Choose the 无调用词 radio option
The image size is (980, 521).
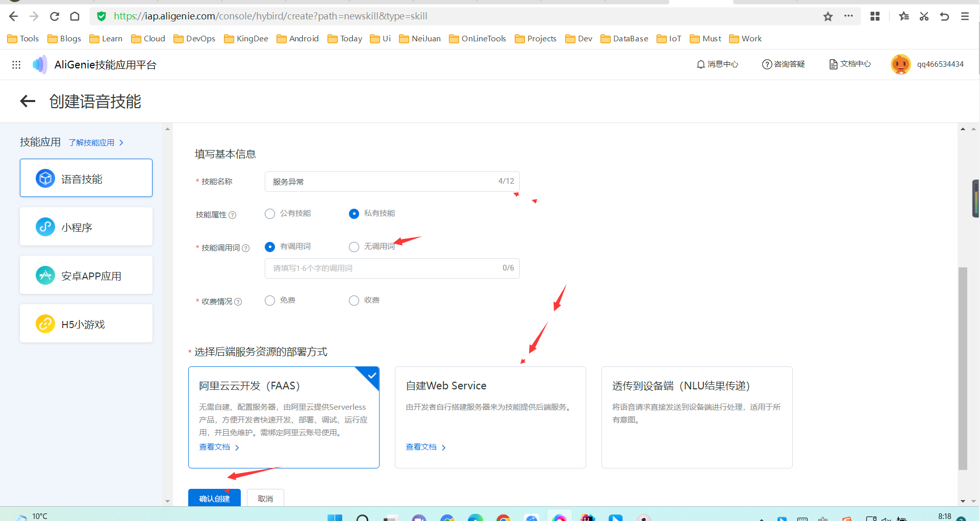354,247
